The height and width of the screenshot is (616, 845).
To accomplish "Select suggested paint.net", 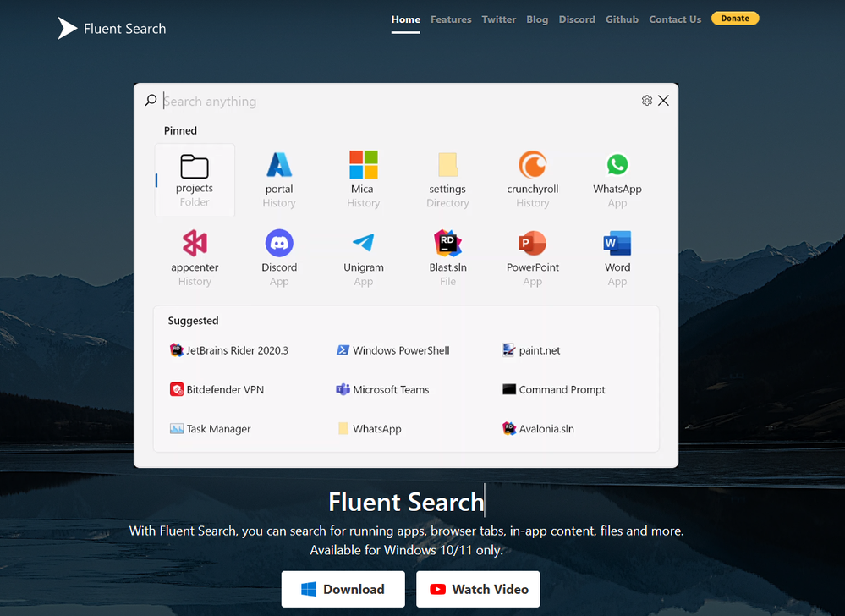I will pos(531,350).
